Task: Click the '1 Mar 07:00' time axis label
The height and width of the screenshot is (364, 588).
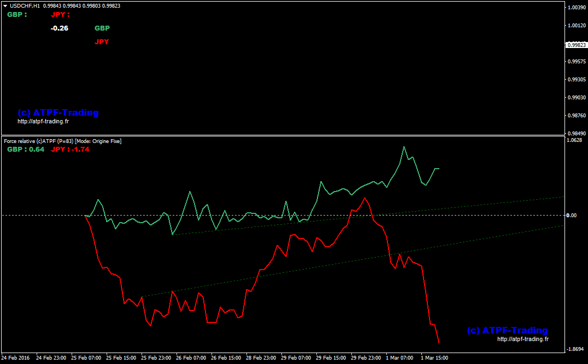Action: (x=399, y=357)
